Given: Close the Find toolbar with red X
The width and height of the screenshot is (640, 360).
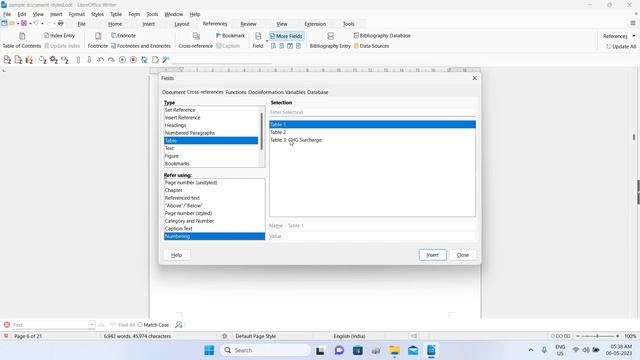Looking at the screenshot, I should click(7, 325).
